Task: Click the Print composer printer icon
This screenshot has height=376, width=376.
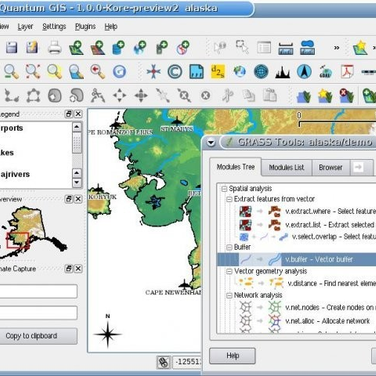Action: click(54, 48)
